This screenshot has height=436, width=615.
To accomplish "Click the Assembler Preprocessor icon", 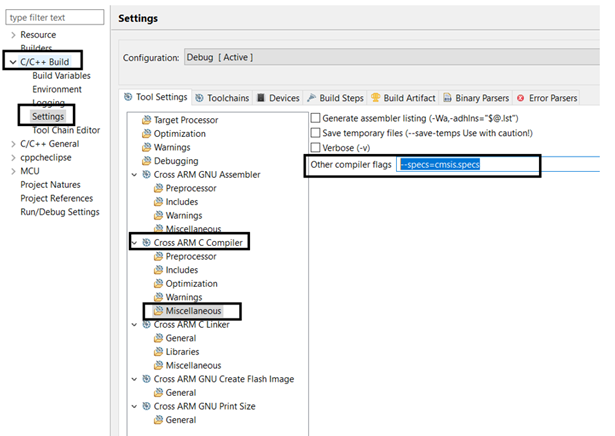I will pyautogui.click(x=158, y=188).
